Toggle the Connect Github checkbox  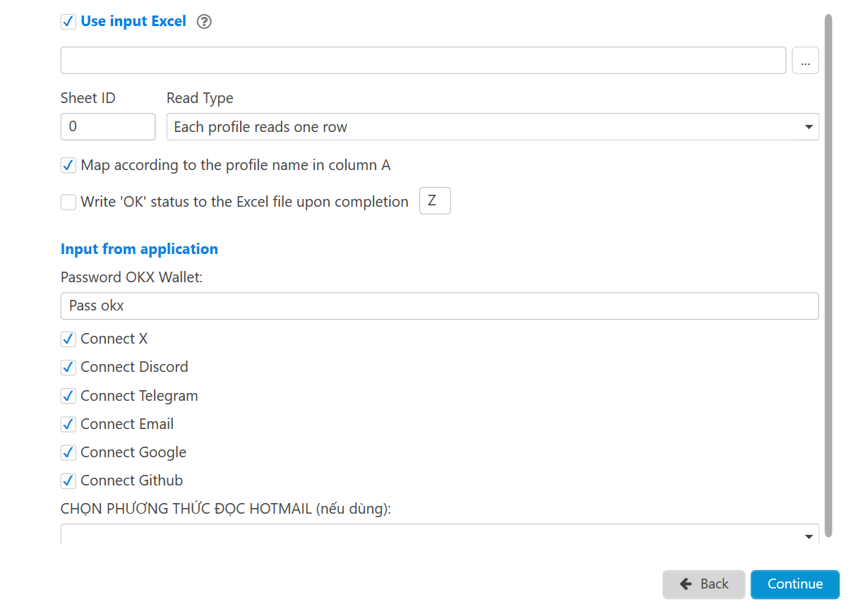pyautogui.click(x=68, y=481)
